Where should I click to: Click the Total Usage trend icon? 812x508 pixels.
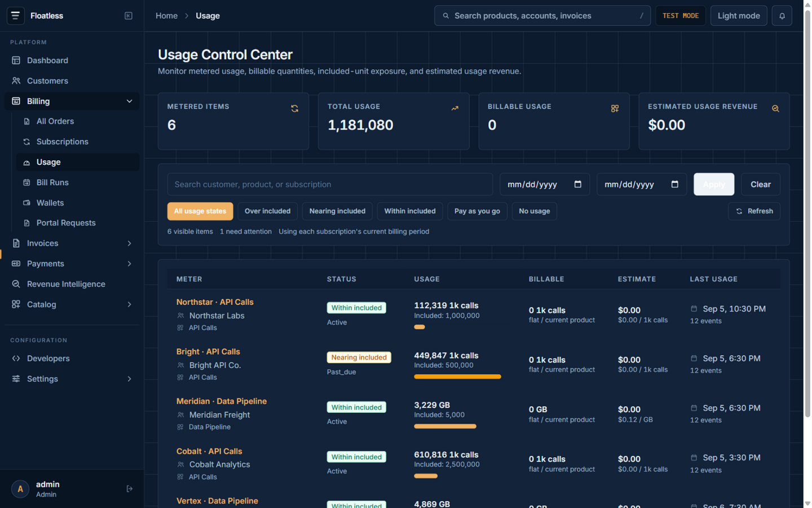tap(454, 108)
